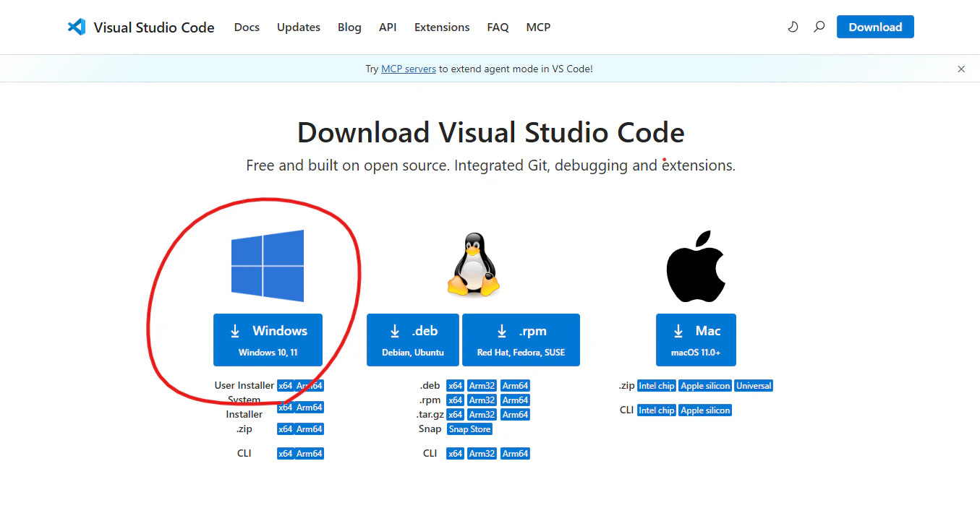Select Linux .deb x64
This screenshot has height=508, width=980.
point(455,386)
